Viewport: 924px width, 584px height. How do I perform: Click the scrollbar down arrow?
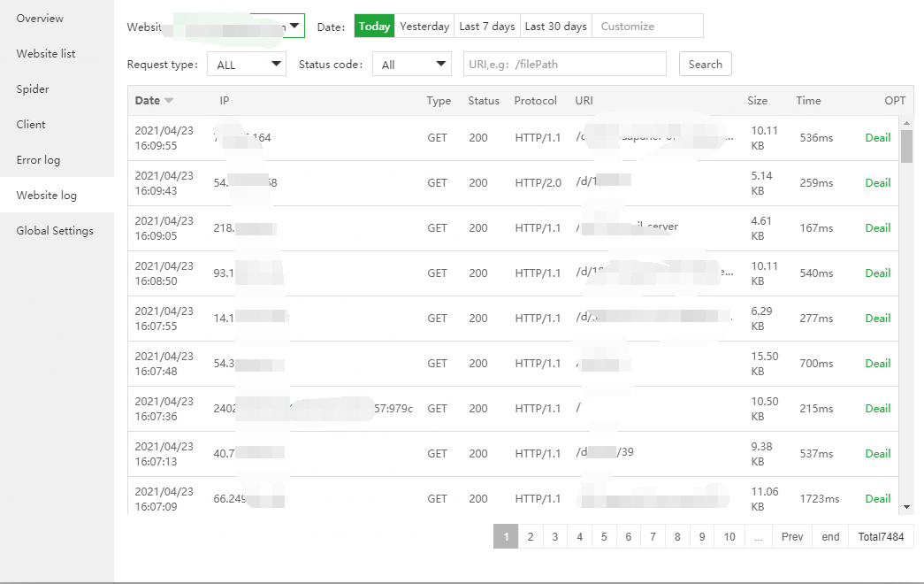(x=906, y=507)
